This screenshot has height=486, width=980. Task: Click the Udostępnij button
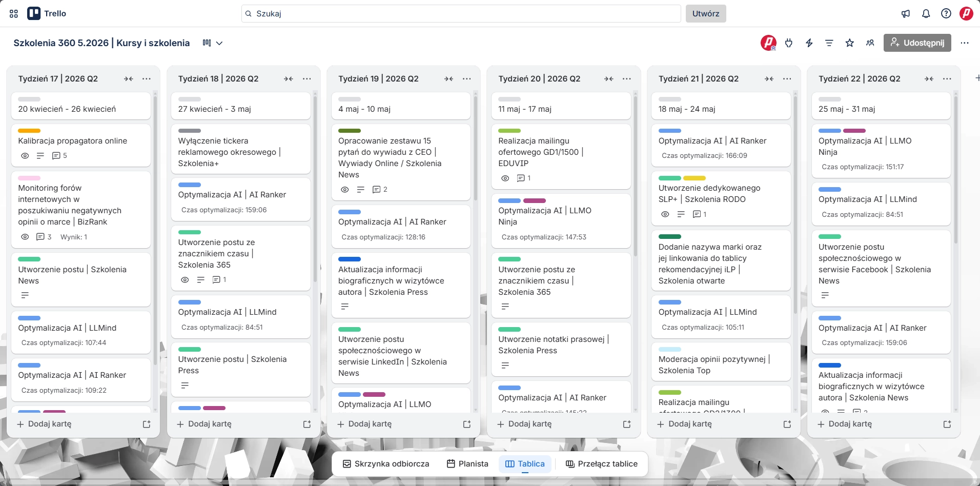pos(917,43)
